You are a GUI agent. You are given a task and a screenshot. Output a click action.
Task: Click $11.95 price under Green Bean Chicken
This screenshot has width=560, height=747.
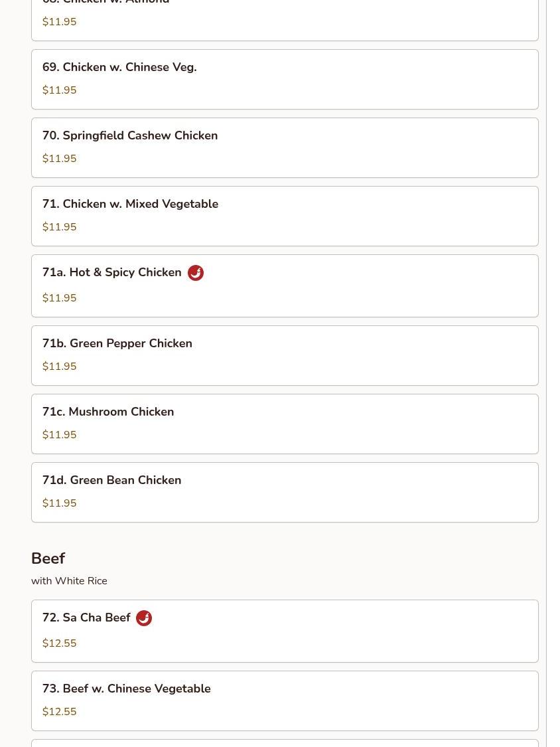click(59, 503)
